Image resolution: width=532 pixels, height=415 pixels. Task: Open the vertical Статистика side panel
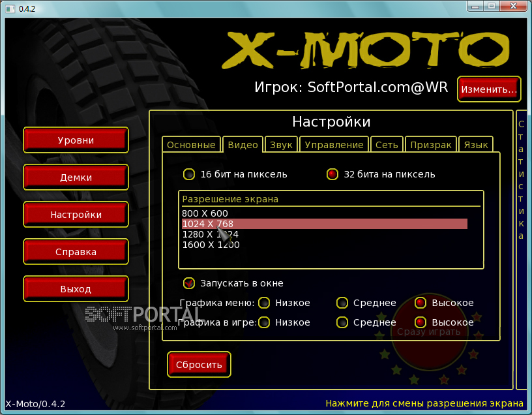(522, 250)
